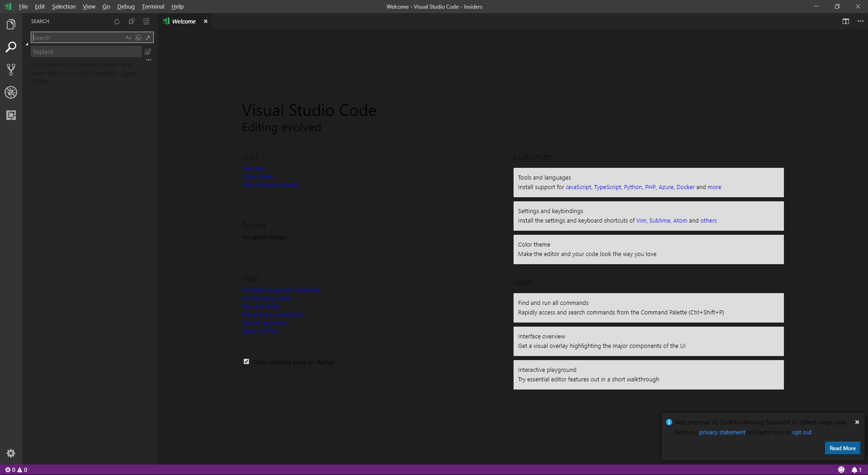
Task: Open the Extensions view icon
Action: click(11, 115)
